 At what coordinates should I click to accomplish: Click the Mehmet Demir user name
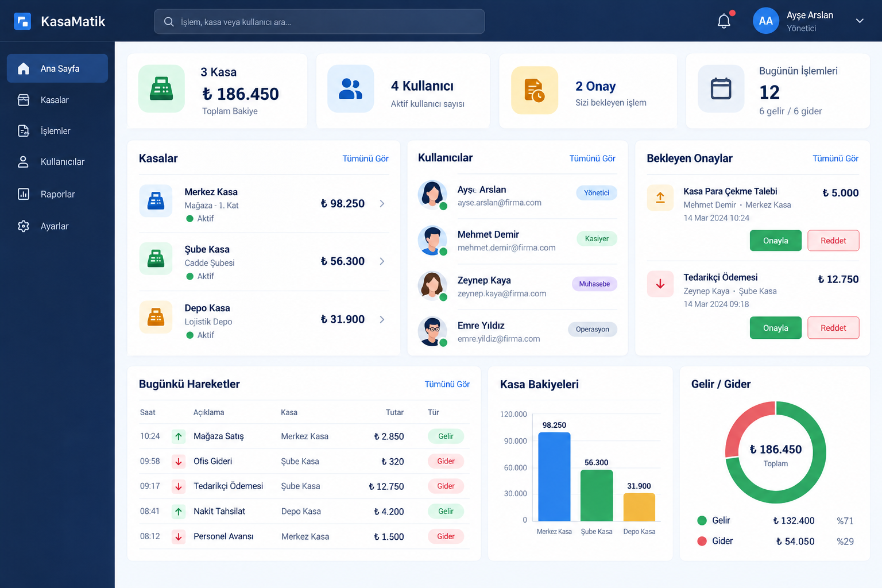click(x=488, y=234)
